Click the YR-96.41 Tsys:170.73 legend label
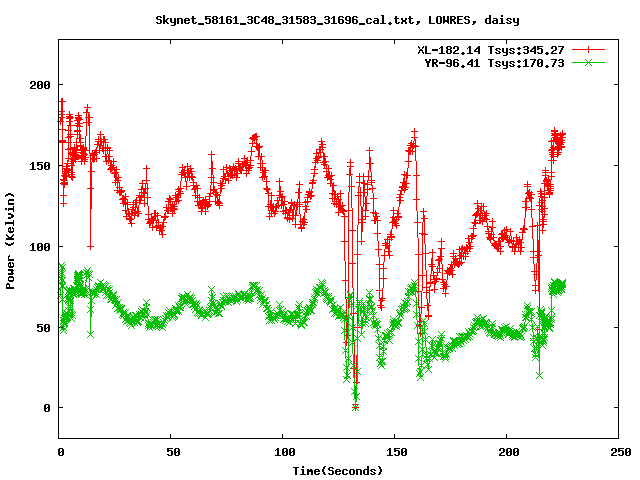Screen dimensions: 640x480 pyautogui.click(x=494, y=63)
